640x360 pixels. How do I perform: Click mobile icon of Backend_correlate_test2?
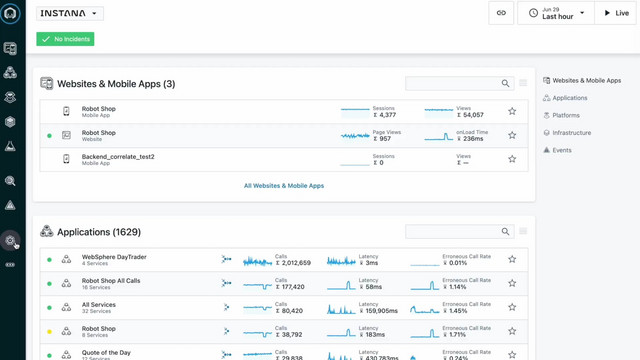66,159
